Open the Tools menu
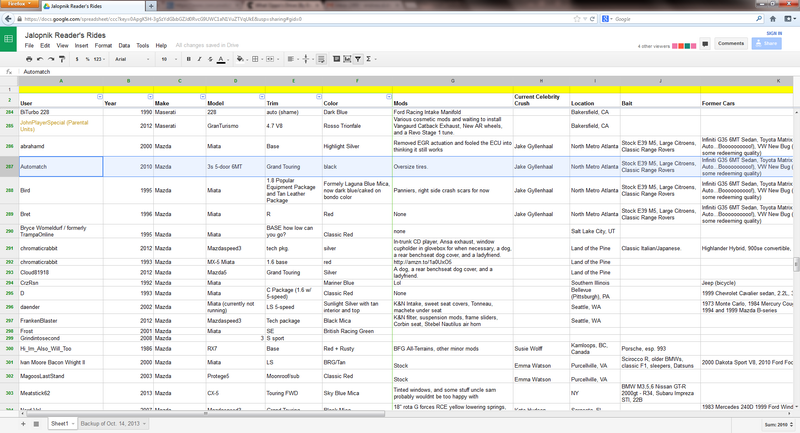 (143, 45)
